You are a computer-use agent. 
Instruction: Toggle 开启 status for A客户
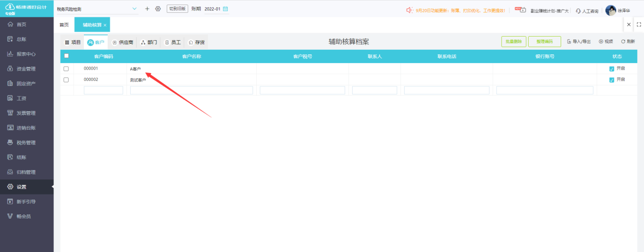pyautogui.click(x=611, y=69)
